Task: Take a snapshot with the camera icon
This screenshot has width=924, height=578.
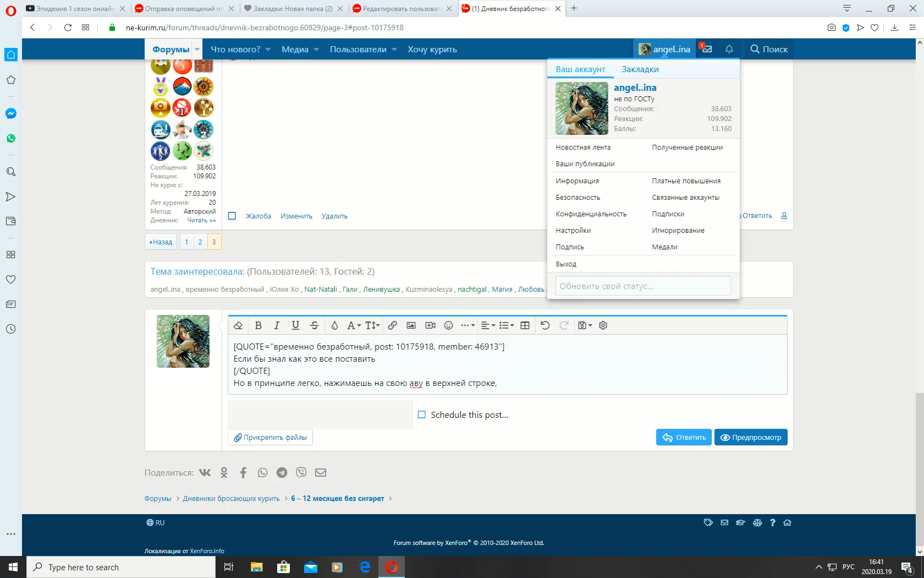Action: point(832,28)
